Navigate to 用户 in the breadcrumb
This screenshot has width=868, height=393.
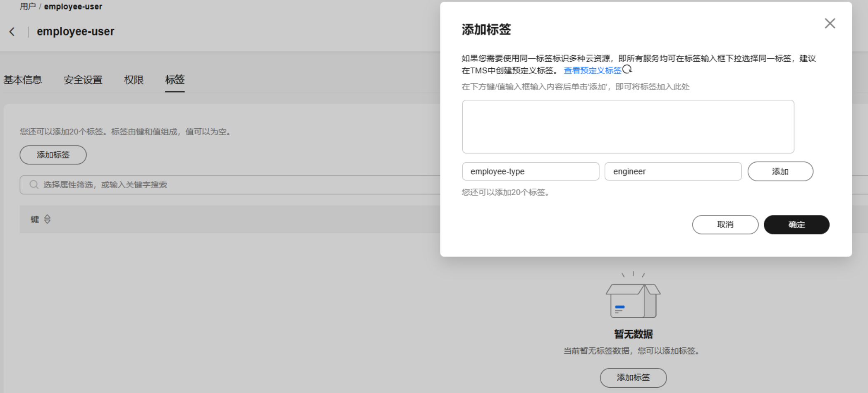(27, 7)
